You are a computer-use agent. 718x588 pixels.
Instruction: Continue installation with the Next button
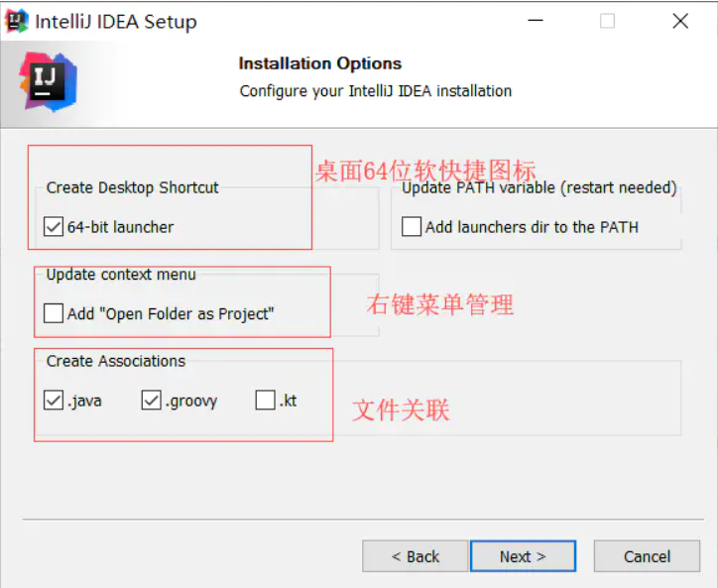coord(523,556)
